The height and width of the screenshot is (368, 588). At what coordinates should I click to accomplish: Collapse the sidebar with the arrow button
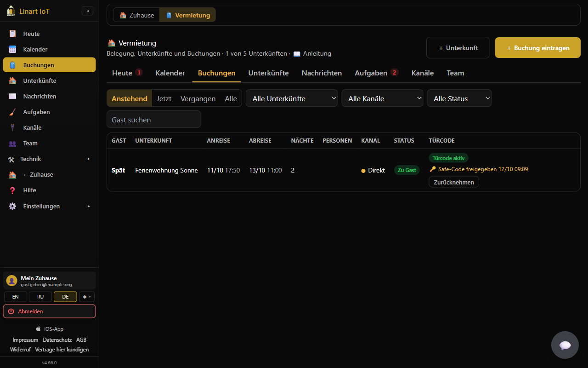point(87,11)
